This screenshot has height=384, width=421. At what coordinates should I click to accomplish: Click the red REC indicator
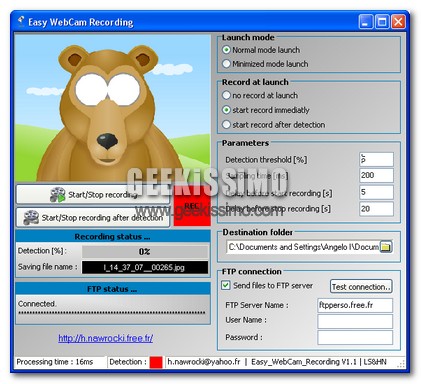point(192,206)
